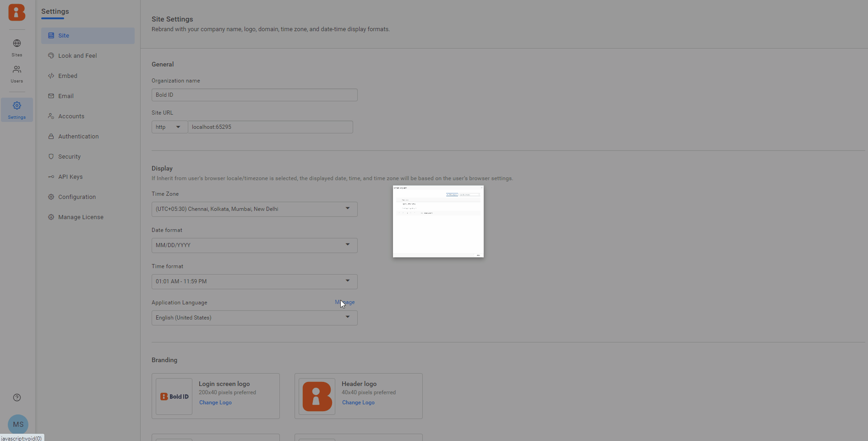The height and width of the screenshot is (441, 868).
Task: Open the Users icon in sidebar
Action: (17, 70)
